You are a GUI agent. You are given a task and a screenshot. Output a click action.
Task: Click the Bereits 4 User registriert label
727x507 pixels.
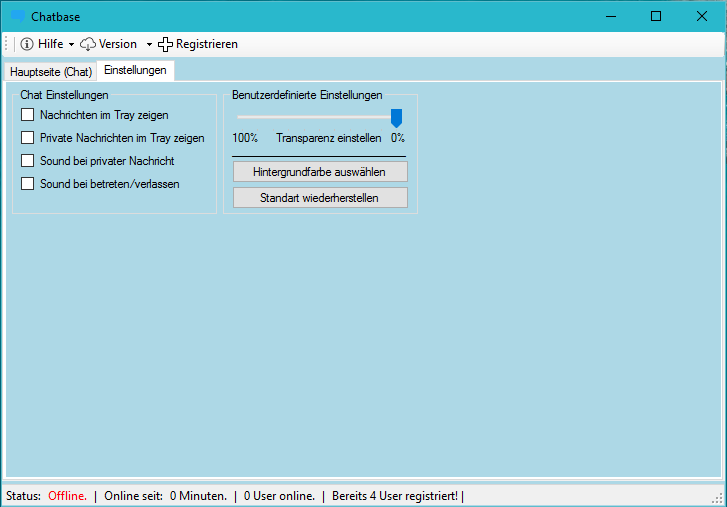[x=395, y=496]
